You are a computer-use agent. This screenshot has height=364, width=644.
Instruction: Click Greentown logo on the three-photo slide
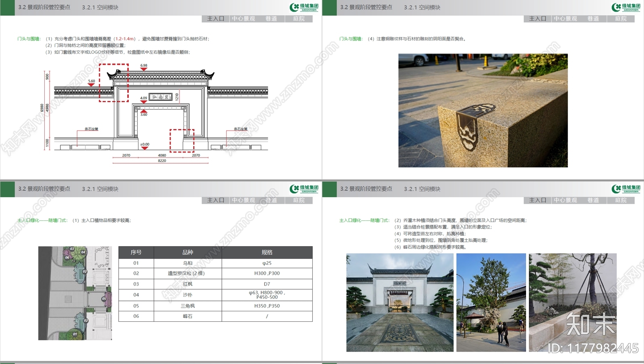(626, 189)
